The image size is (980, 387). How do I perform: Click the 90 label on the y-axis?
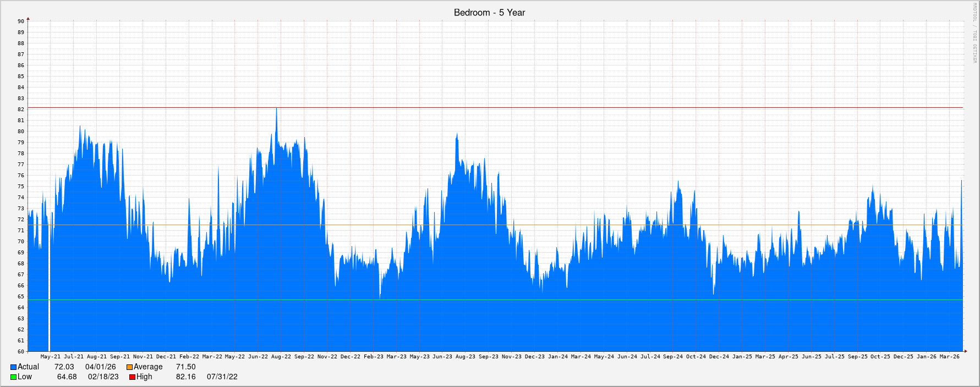pos(21,21)
